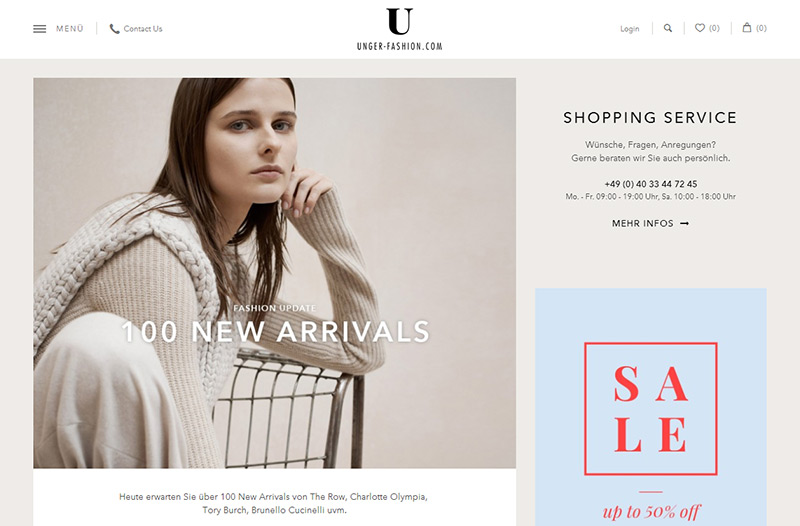This screenshot has height=526, width=800.
Task: Open the shopping bag icon
Action: (747, 28)
